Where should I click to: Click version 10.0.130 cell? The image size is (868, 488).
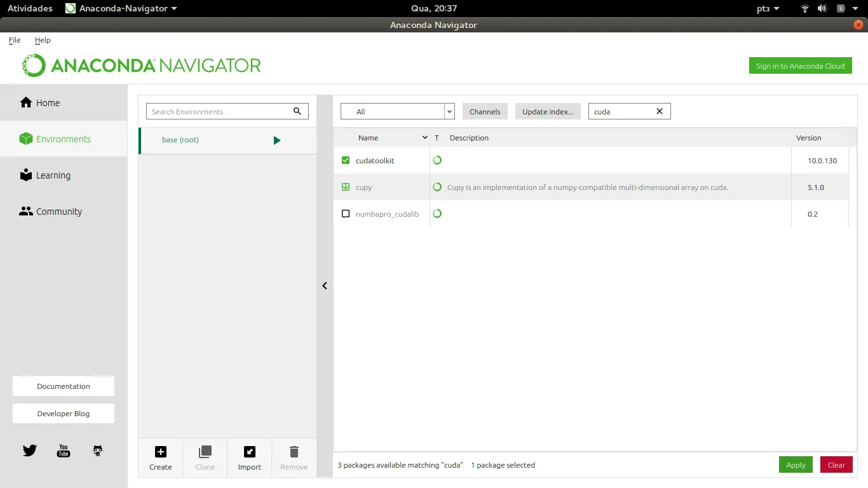click(x=822, y=161)
